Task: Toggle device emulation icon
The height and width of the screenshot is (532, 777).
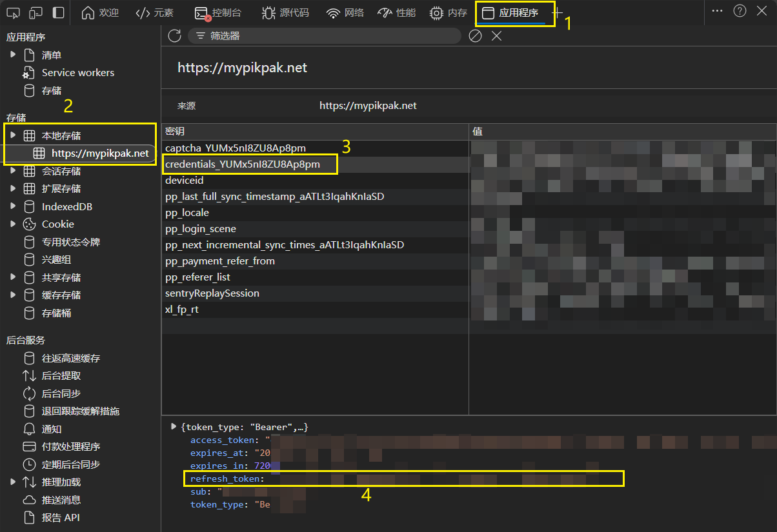Action: (x=36, y=12)
